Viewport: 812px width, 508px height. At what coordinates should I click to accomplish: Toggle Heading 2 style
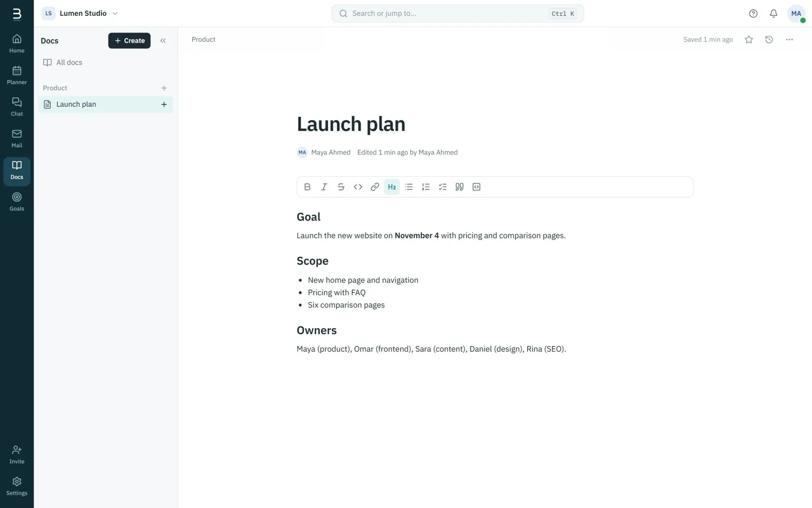point(392,187)
